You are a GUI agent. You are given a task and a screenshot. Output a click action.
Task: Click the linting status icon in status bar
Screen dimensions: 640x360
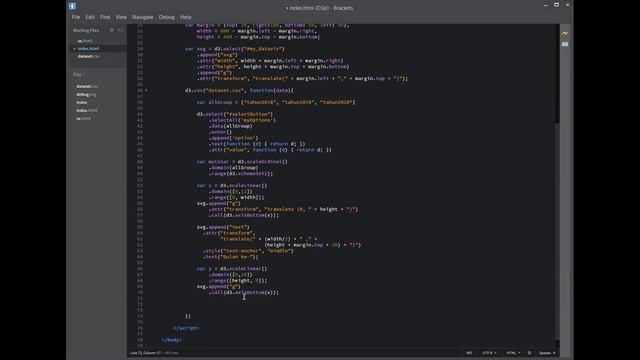coord(529,353)
